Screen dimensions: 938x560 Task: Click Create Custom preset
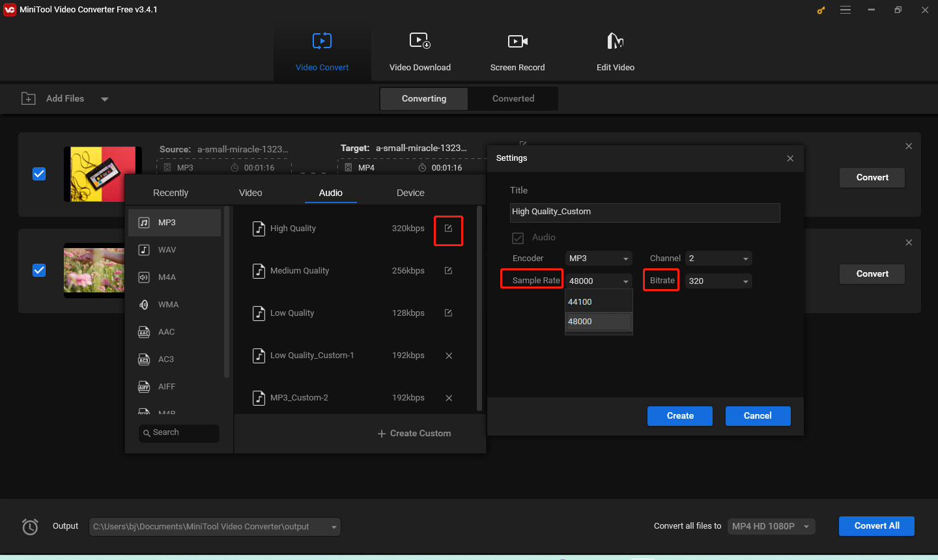pyautogui.click(x=414, y=434)
